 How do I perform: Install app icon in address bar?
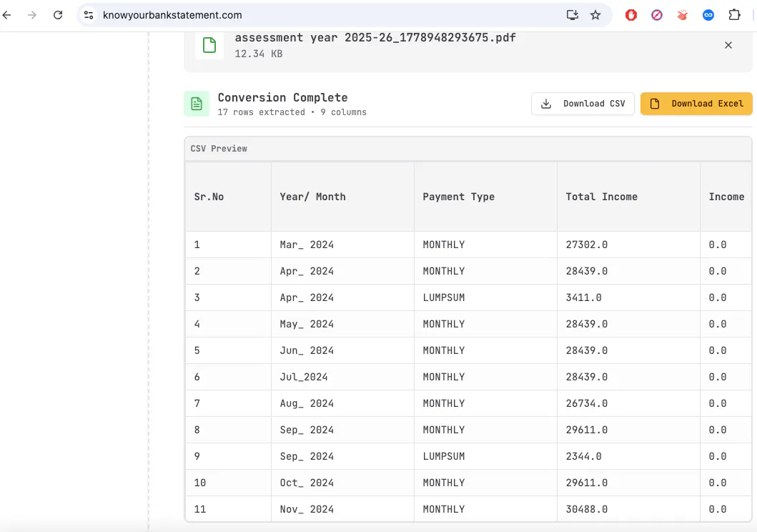pos(572,15)
